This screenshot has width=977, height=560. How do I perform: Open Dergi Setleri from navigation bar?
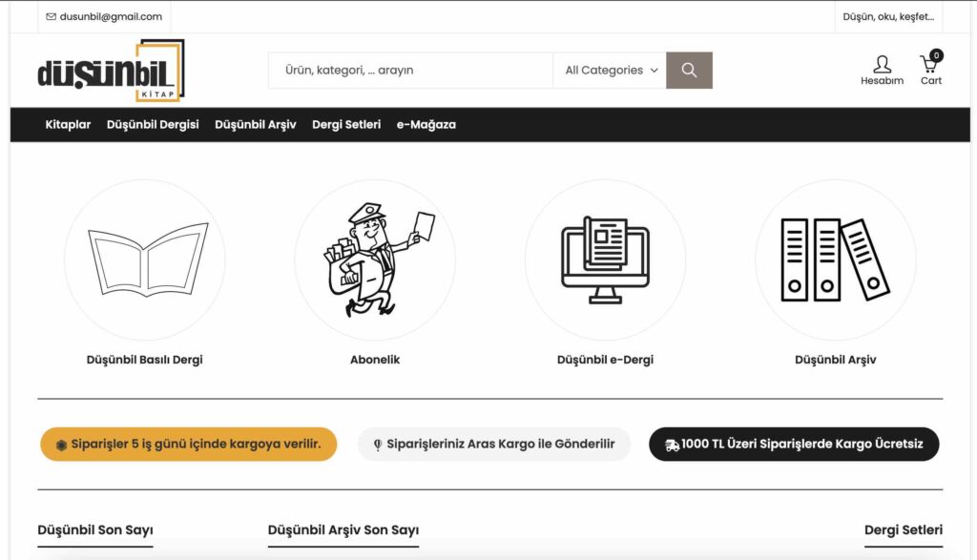coord(346,125)
